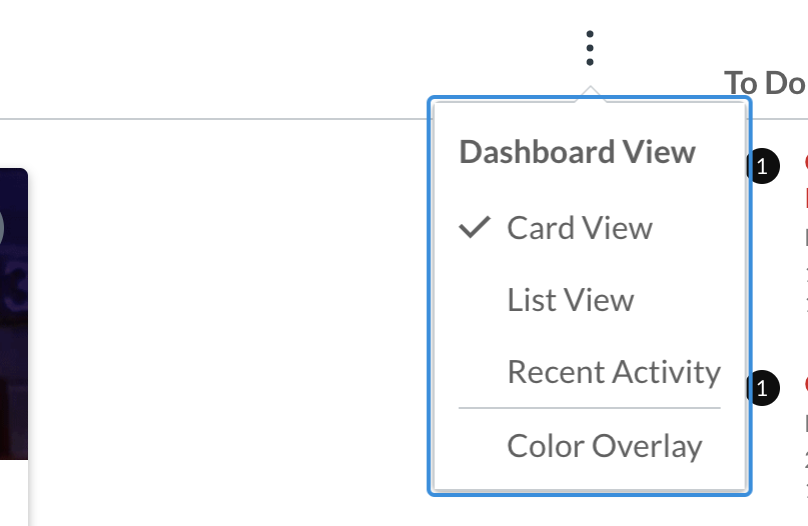Switch dashboard to List View

click(570, 300)
